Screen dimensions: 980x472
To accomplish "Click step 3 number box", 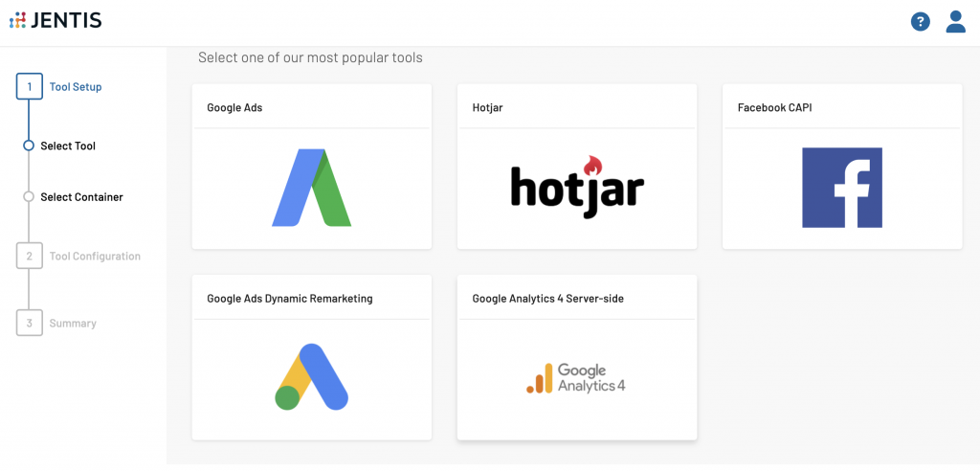I will pyautogui.click(x=30, y=324).
